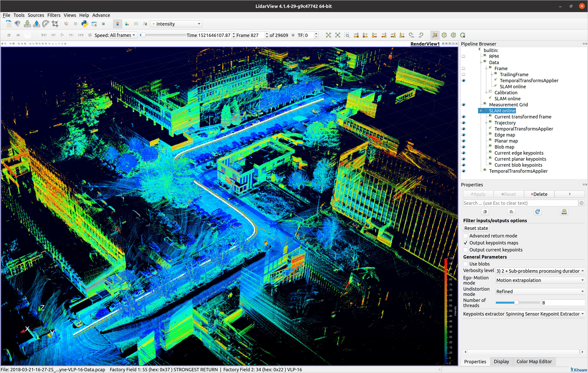Toggle color legend visibility icon
This screenshot has width=588, height=373.
[117, 24]
